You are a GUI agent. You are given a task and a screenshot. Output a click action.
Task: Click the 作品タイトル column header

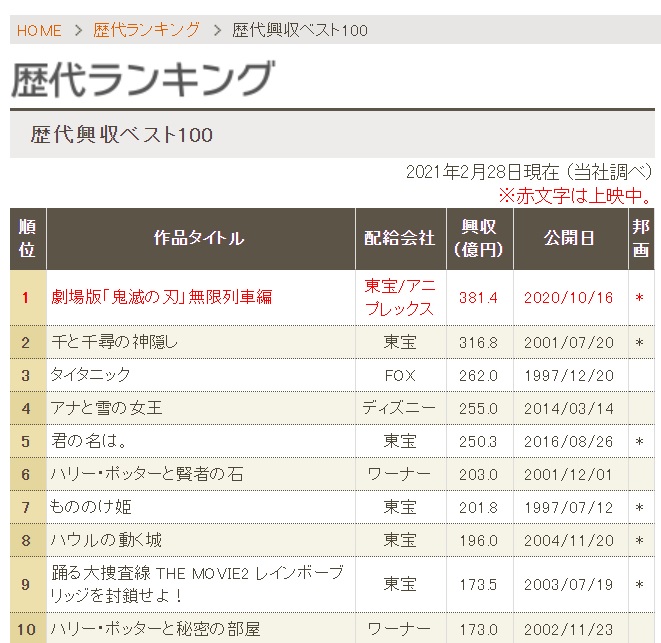[199, 239]
